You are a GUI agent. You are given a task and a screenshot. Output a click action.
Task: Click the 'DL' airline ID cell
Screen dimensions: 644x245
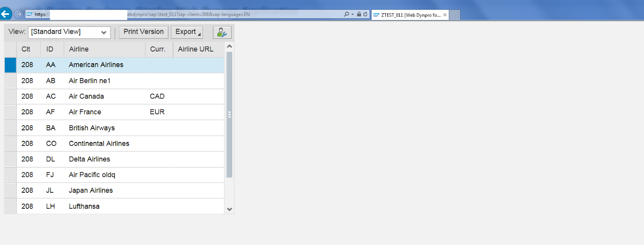click(53, 159)
